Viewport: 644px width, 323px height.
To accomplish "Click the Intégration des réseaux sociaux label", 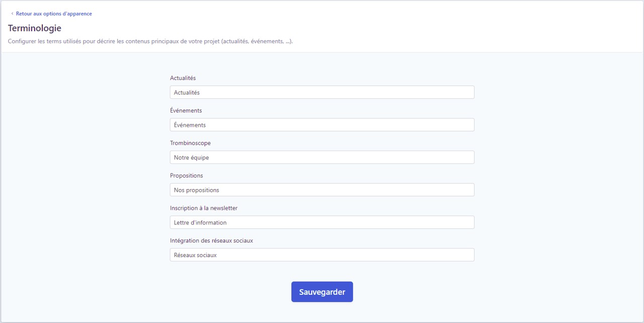I will [x=212, y=240].
